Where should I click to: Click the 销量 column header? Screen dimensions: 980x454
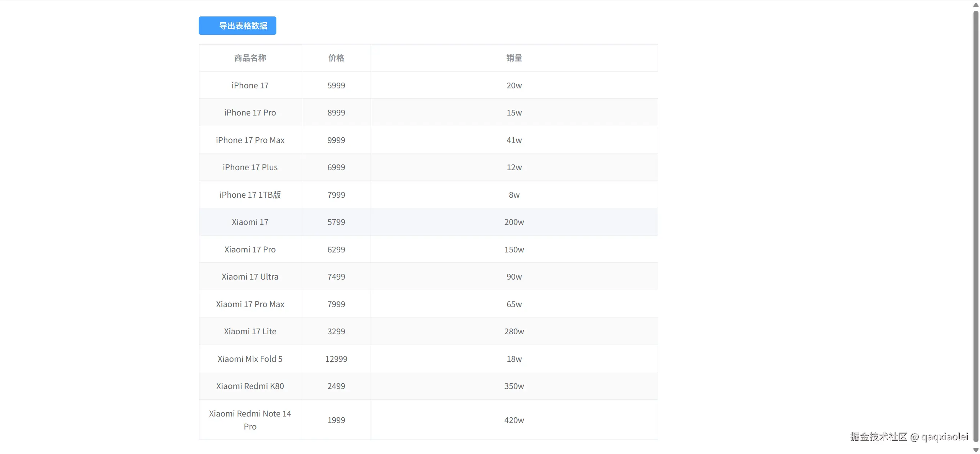coord(514,58)
